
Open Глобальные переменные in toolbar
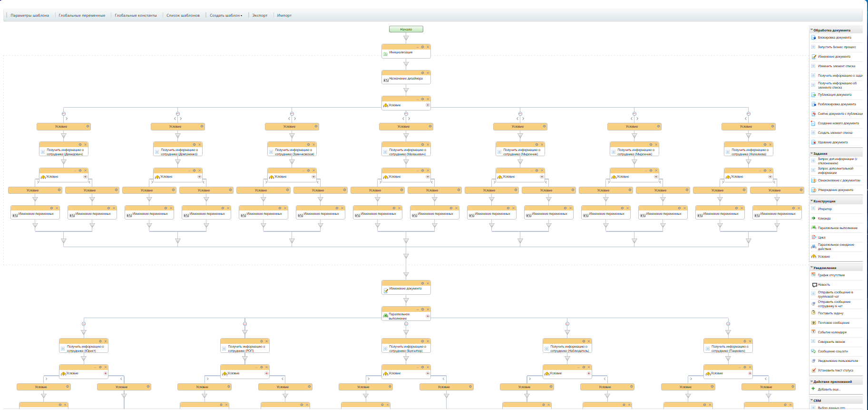click(82, 15)
